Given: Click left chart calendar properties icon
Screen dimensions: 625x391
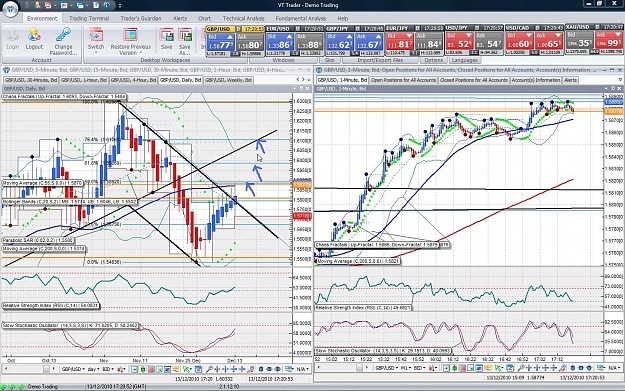Looking at the screenshot, I should [x=198, y=369].
